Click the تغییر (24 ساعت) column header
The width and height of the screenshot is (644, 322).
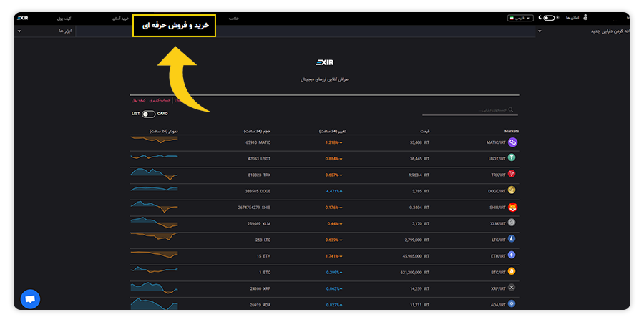(333, 131)
